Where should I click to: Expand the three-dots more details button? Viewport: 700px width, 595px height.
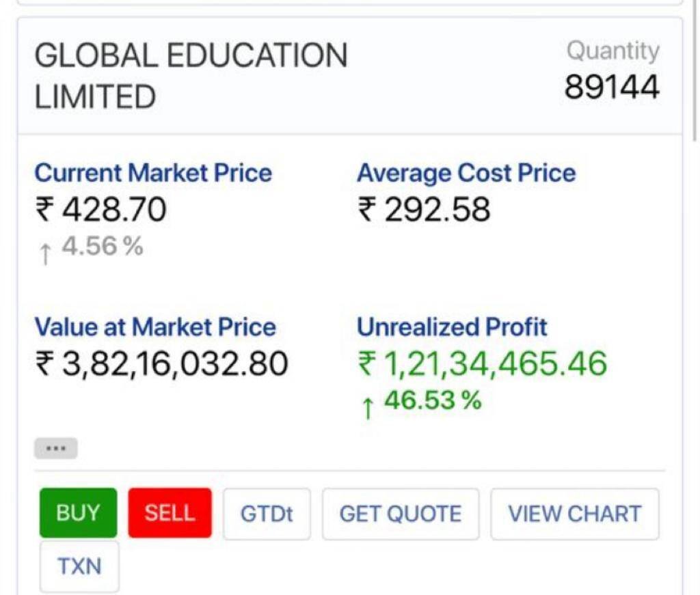(55, 449)
